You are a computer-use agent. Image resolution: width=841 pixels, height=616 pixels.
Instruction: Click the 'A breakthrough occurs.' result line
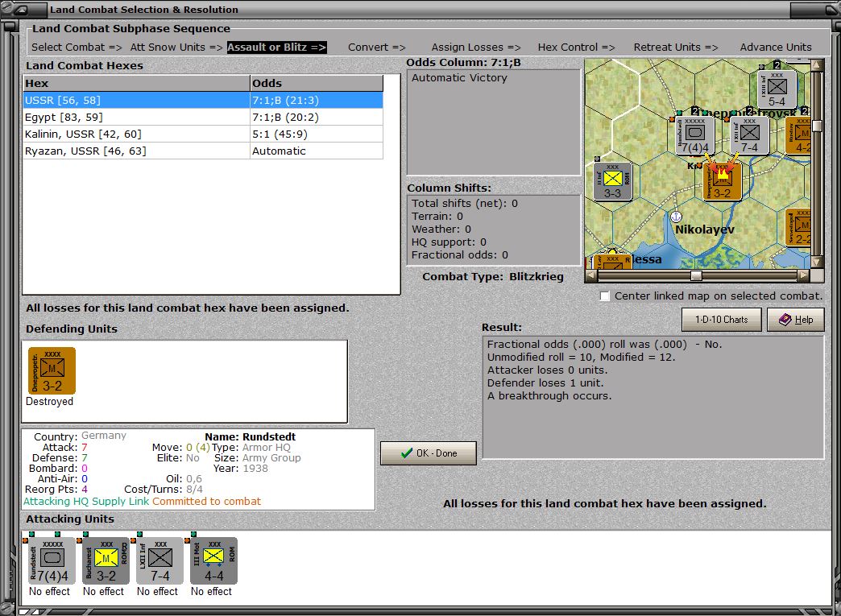pos(549,395)
